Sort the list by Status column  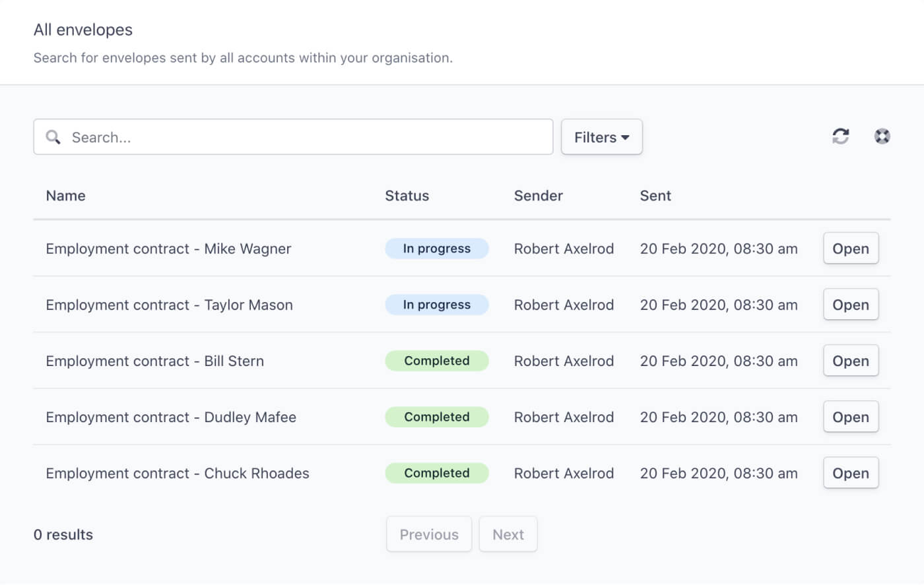tap(407, 195)
